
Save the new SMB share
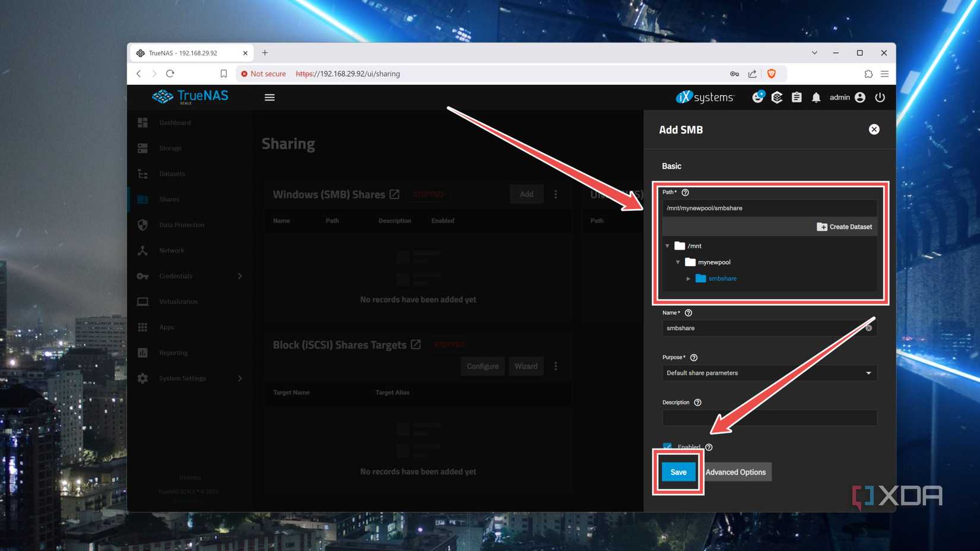678,471
